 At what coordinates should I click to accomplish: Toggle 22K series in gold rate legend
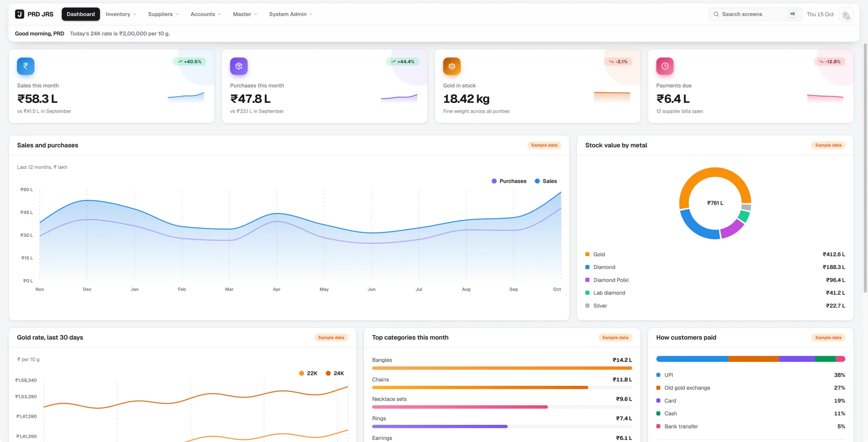coord(308,373)
